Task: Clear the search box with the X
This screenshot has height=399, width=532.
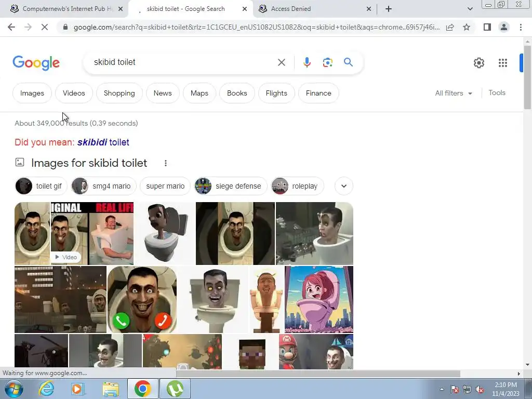Action: (281, 62)
